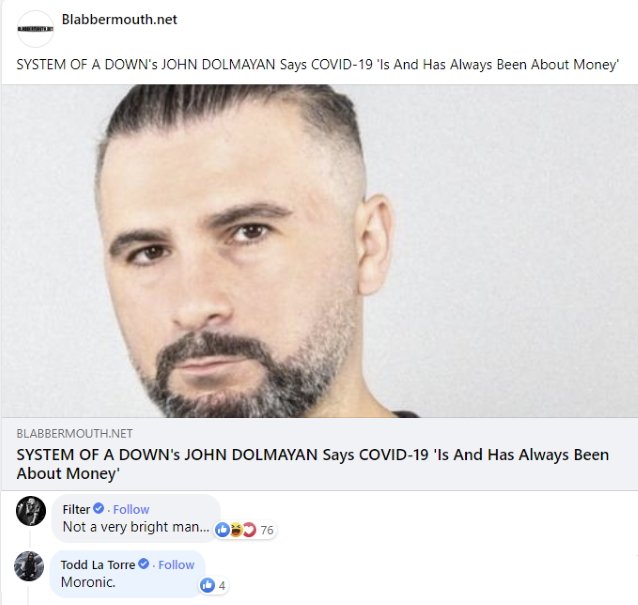Open Filter's profile name link
Viewport: 638px width, 605px height.
76,509
